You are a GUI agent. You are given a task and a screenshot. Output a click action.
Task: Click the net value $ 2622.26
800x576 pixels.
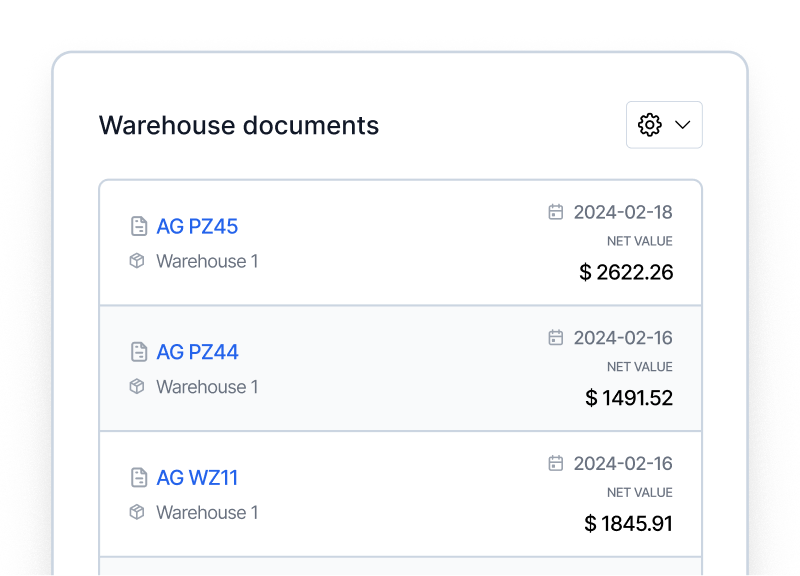tap(626, 272)
